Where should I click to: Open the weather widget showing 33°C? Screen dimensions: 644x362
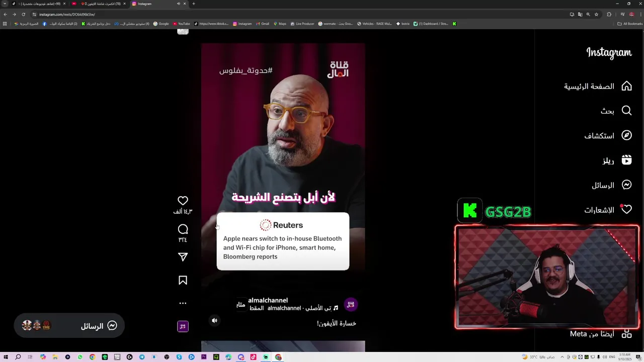(x=538, y=357)
